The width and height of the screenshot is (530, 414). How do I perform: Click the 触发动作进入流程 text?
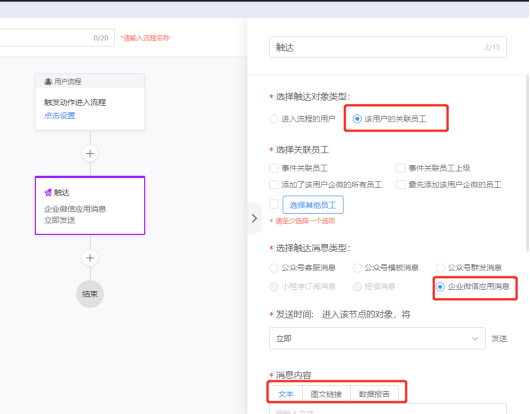pos(75,102)
